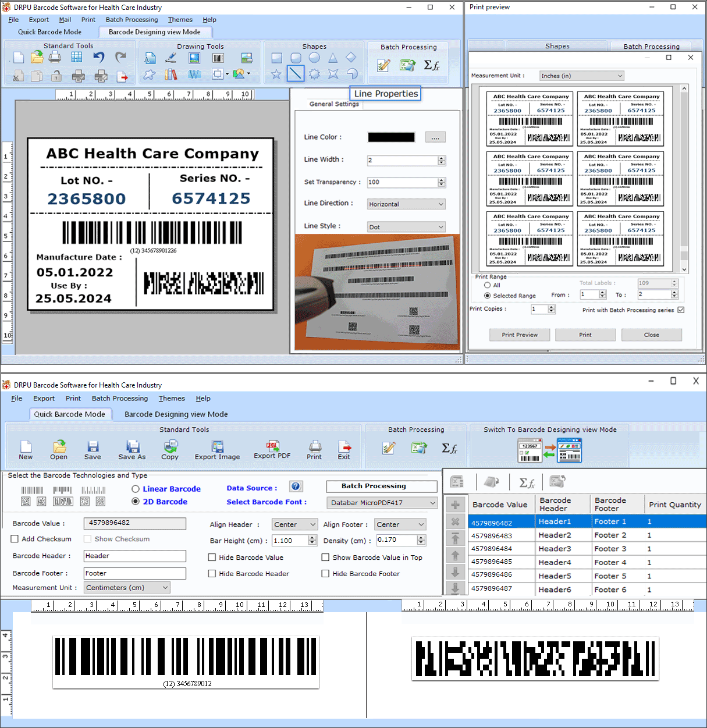The width and height of the screenshot is (707, 728).
Task: Choose the Diamond shape tool
Action: 351,57
